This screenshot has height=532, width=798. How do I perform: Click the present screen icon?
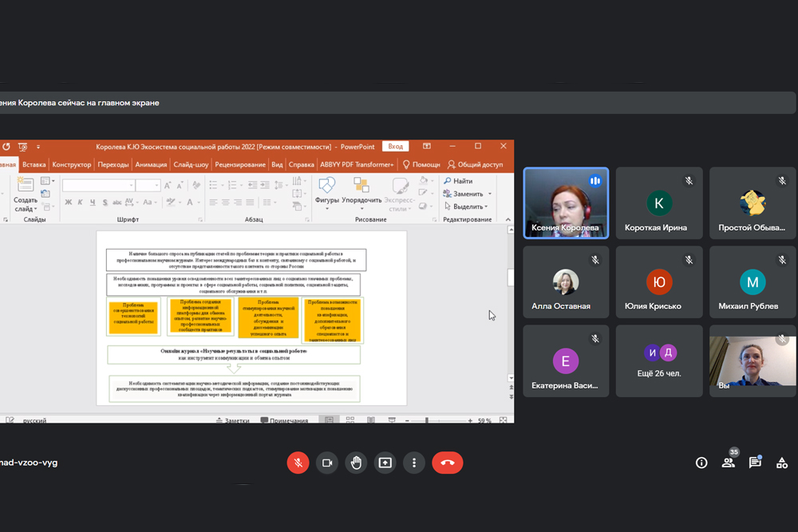[385, 463]
